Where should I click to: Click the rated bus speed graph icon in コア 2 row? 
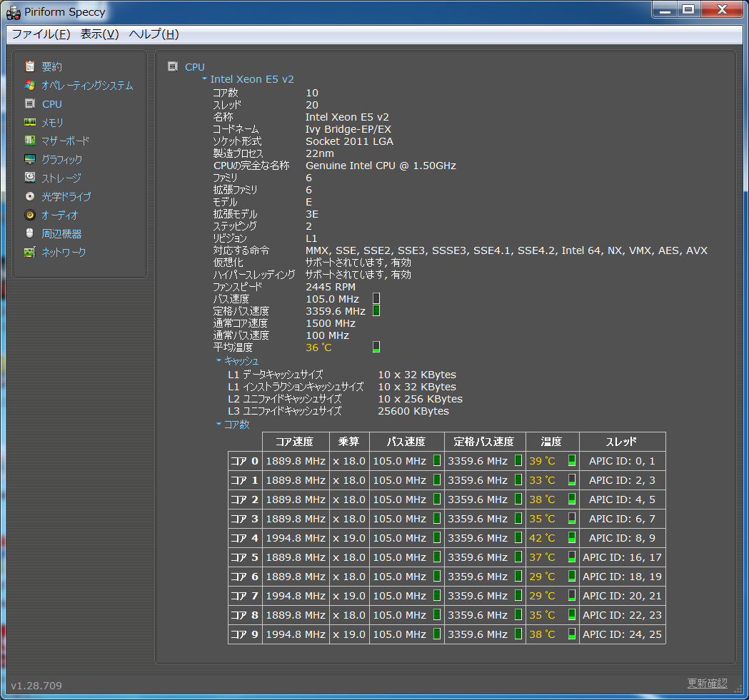click(x=518, y=499)
